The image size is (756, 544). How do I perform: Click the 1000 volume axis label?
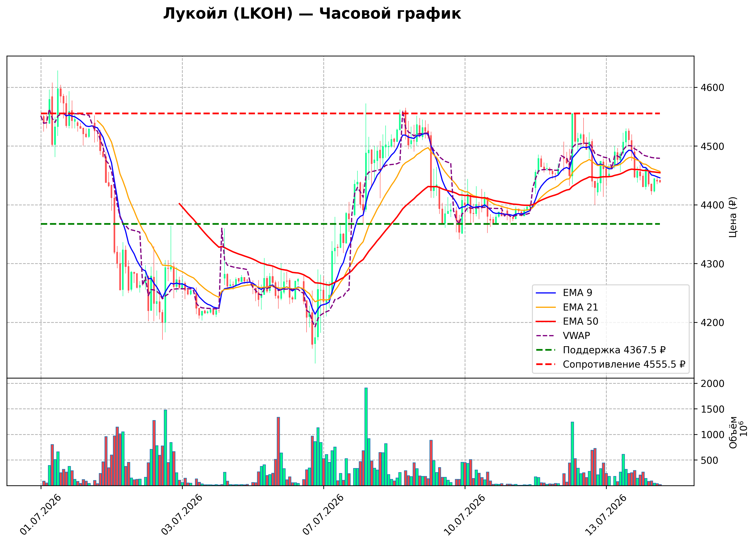[712, 435]
